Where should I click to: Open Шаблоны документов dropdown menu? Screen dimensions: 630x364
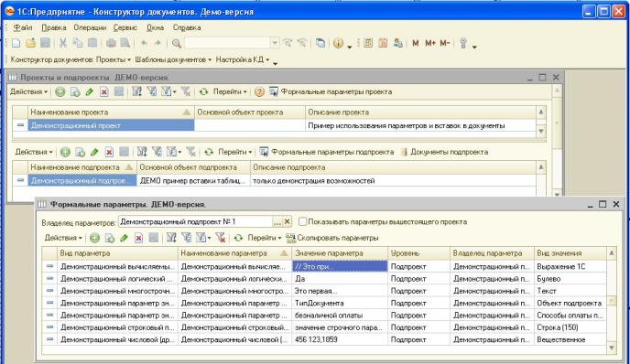[x=173, y=59]
